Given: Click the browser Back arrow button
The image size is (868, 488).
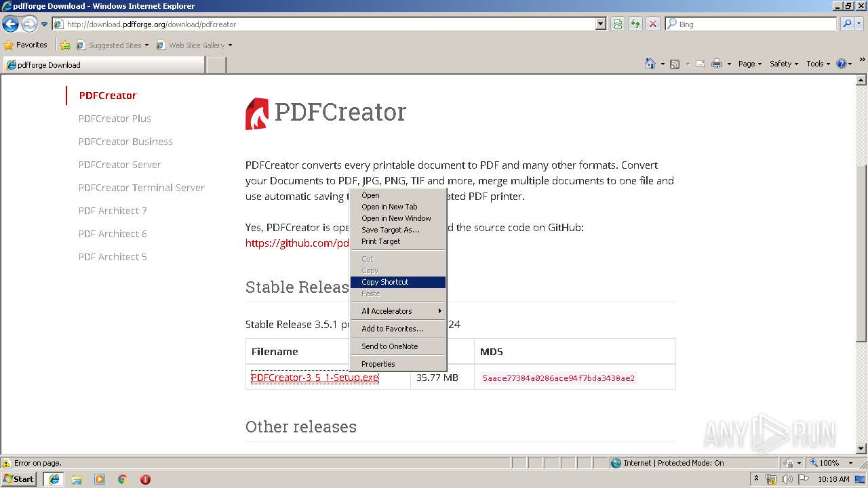Looking at the screenshot, I should [11, 24].
